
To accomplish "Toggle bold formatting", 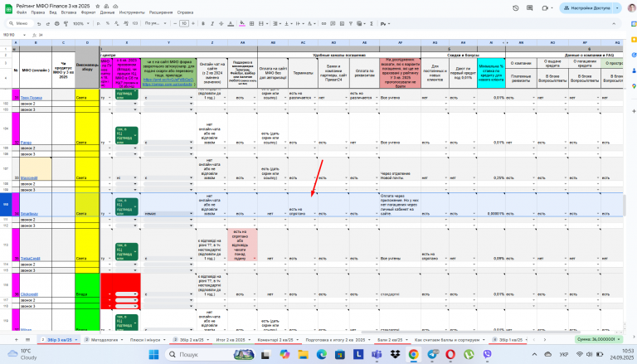I will [203, 23].
